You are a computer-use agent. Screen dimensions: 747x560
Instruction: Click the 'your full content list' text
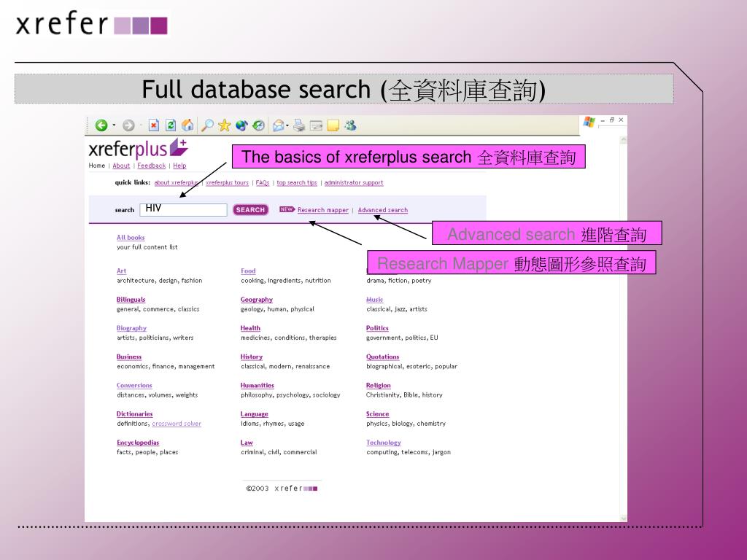(147, 246)
